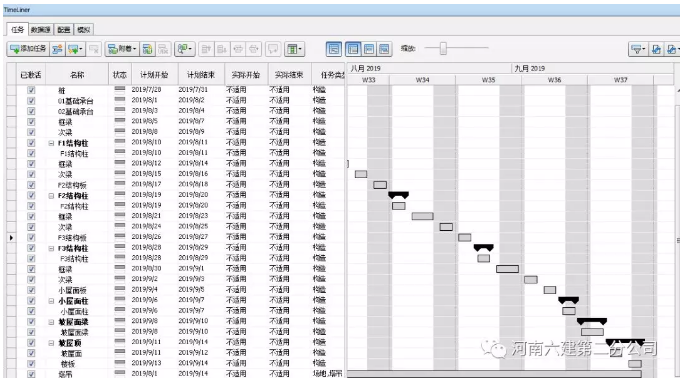Click the insert task icon beside 添加任务

57,49
